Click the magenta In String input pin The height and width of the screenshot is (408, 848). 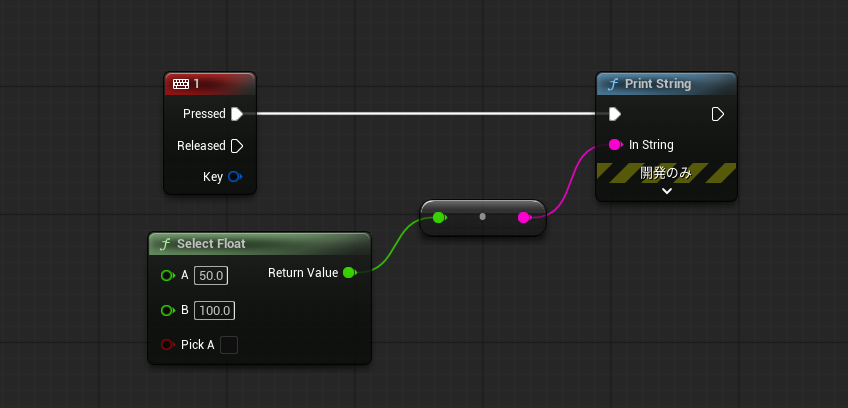point(615,145)
